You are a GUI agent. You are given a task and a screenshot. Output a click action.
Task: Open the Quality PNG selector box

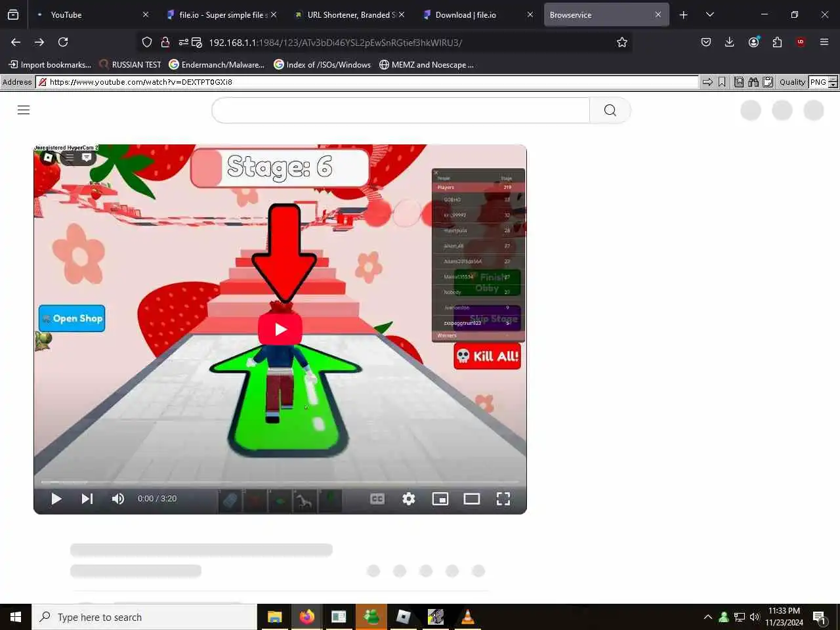(818, 82)
